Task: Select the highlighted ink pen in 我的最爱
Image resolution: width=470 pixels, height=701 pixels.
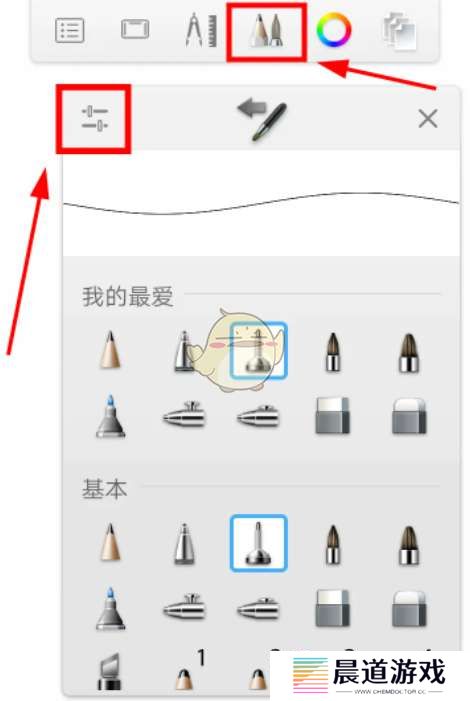Action: pyautogui.click(x=258, y=350)
